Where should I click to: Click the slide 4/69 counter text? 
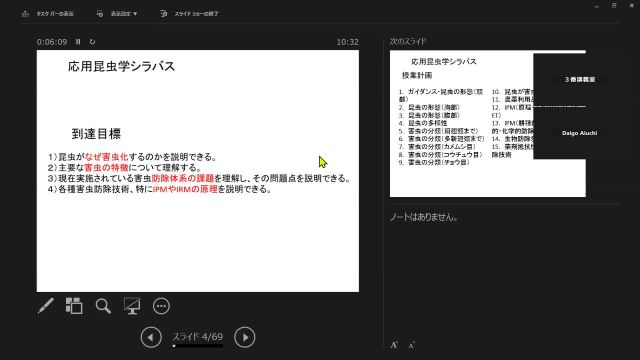point(198,337)
